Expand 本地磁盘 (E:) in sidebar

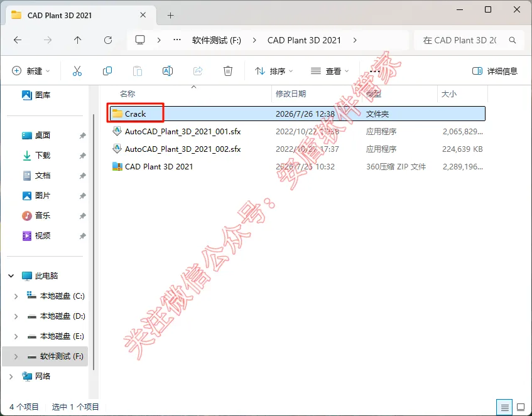click(16, 336)
